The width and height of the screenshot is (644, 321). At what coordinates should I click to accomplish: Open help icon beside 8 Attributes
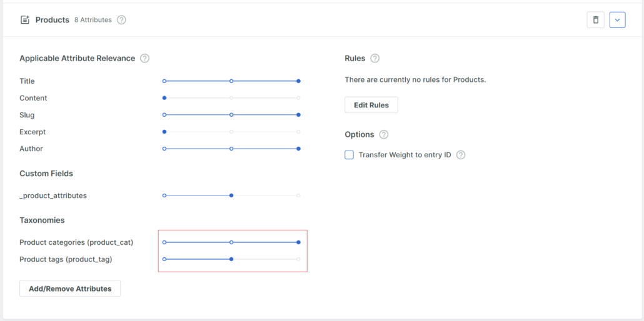[121, 20]
